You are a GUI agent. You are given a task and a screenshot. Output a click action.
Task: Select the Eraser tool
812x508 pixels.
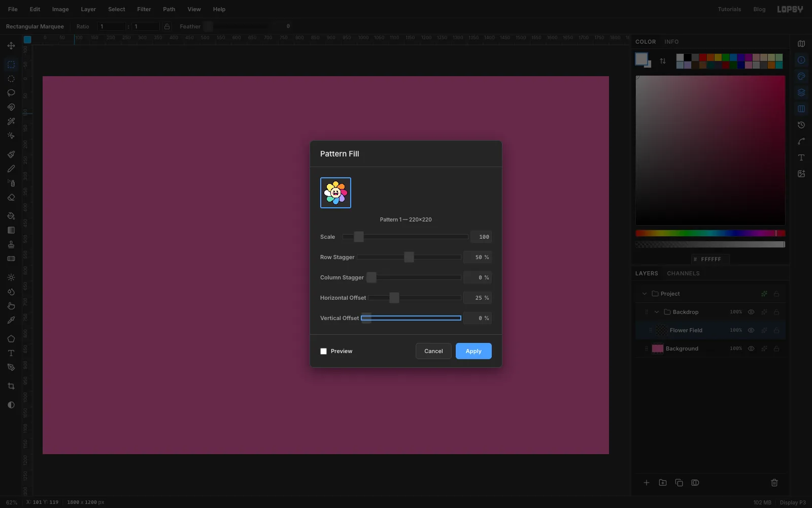[x=11, y=197]
